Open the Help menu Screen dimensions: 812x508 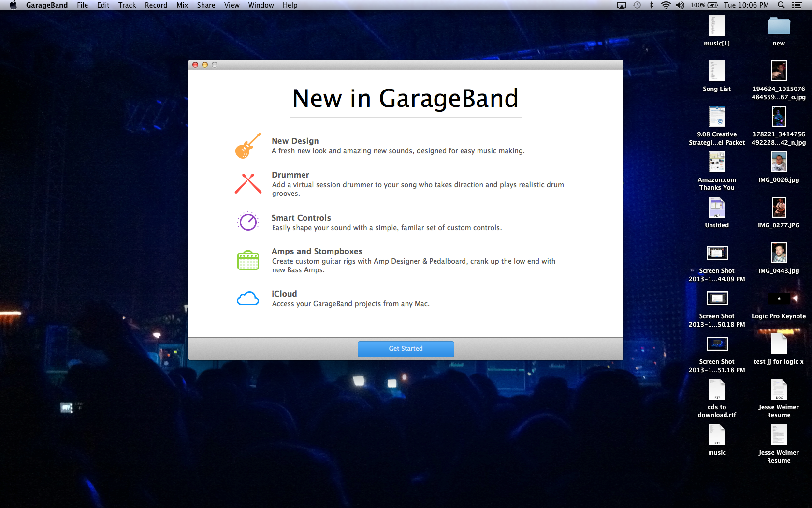(x=290, y=5)
